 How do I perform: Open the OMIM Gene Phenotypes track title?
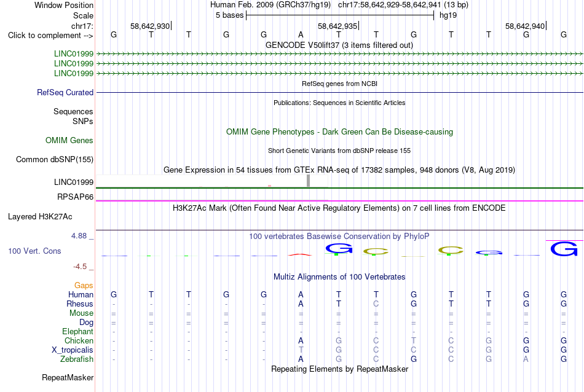point(339,131)
